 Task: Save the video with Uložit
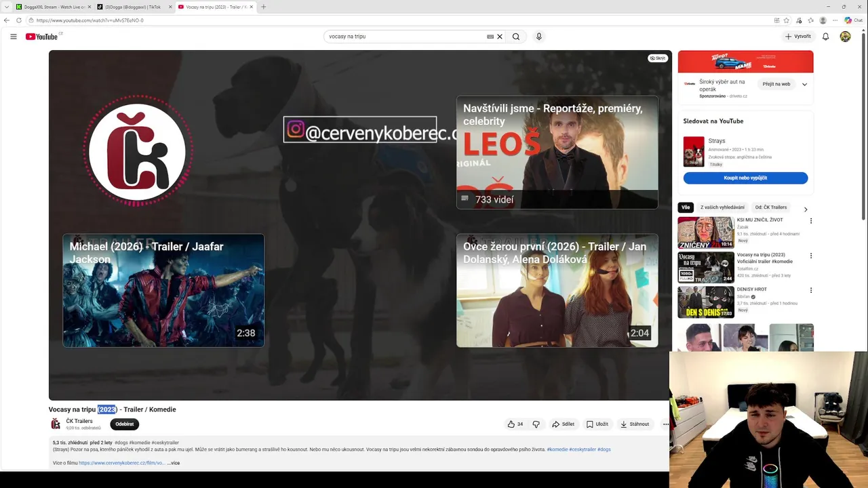pyautogui.click(x=597, y=424)
